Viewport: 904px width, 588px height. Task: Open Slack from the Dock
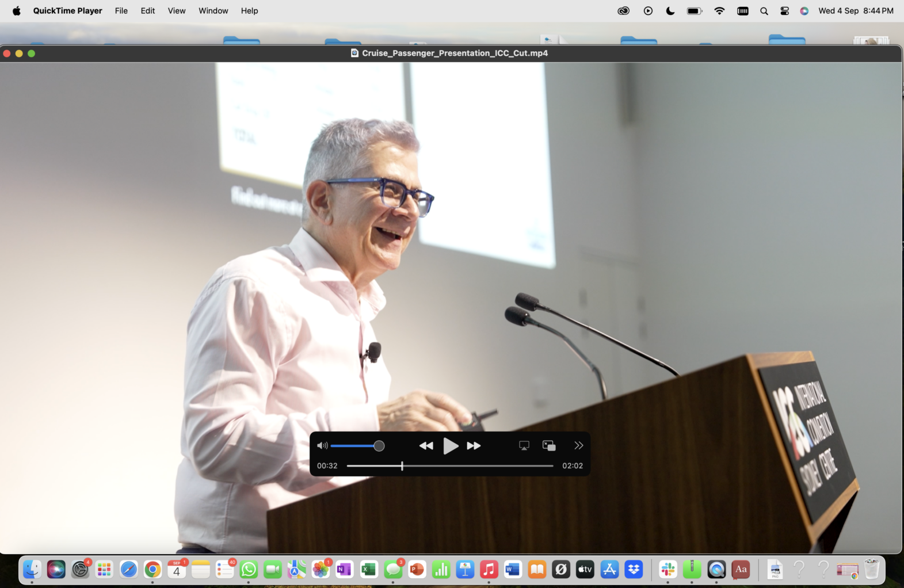pyautogui.click(x=668, y=570)
